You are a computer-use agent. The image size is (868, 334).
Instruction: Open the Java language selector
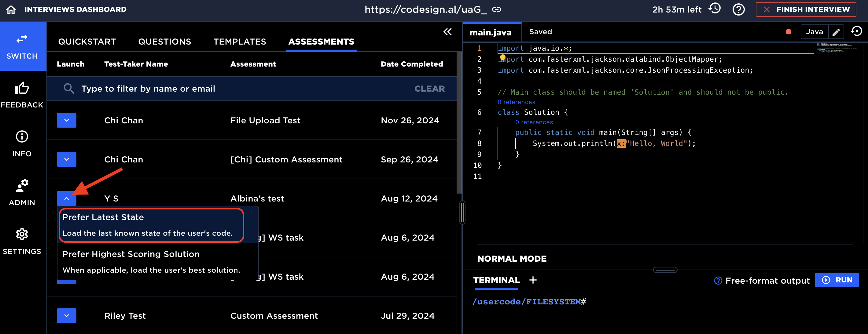pyautogui.click(x=815, y=32)
